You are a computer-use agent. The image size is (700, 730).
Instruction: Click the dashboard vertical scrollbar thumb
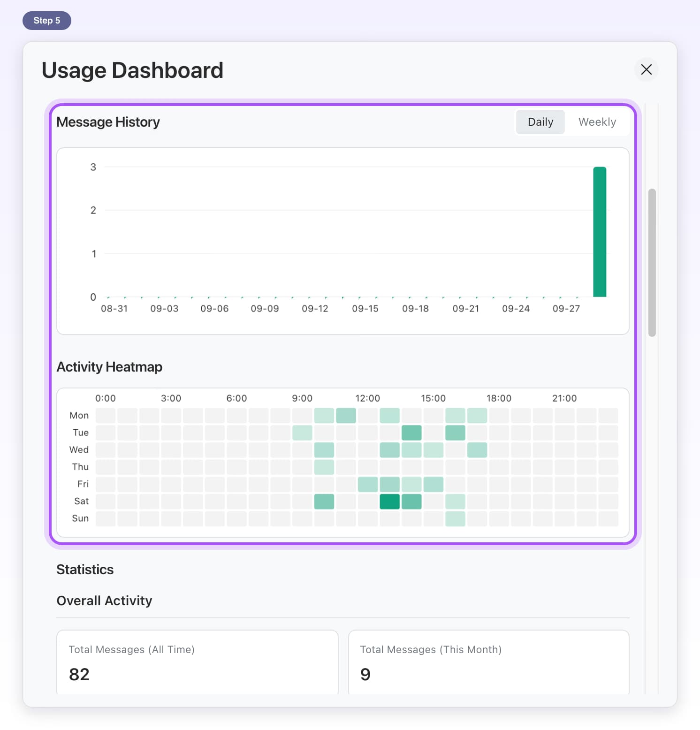point(652,263)
